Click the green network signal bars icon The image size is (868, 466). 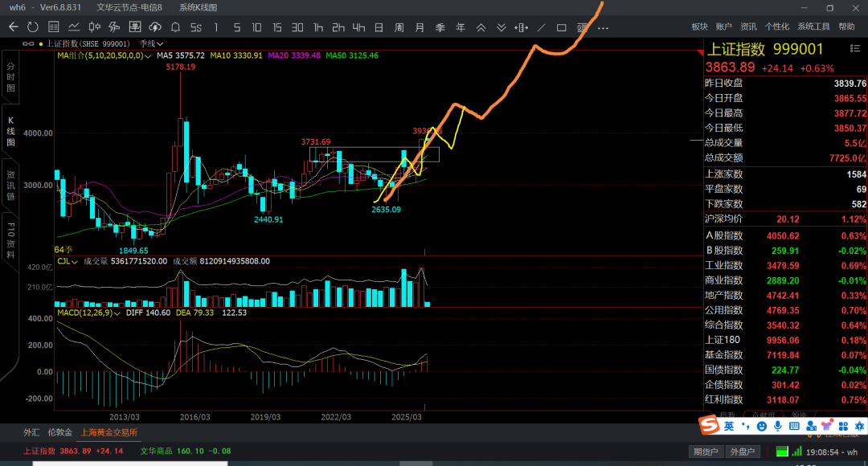click(x=796, y=452)
